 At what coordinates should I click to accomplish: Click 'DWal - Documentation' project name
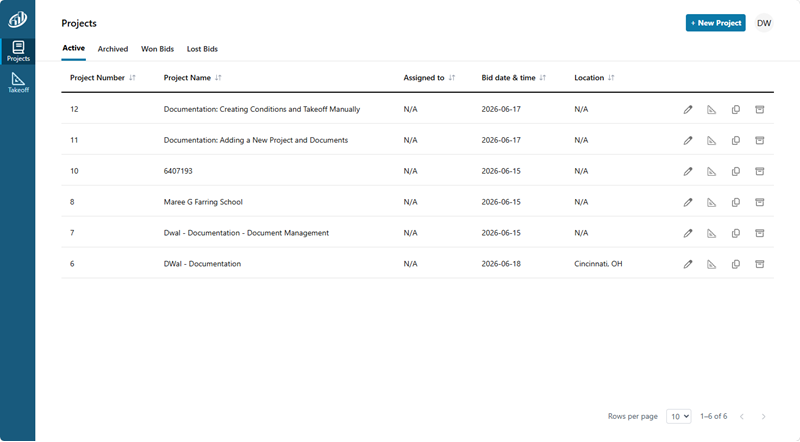click(202, 264)
